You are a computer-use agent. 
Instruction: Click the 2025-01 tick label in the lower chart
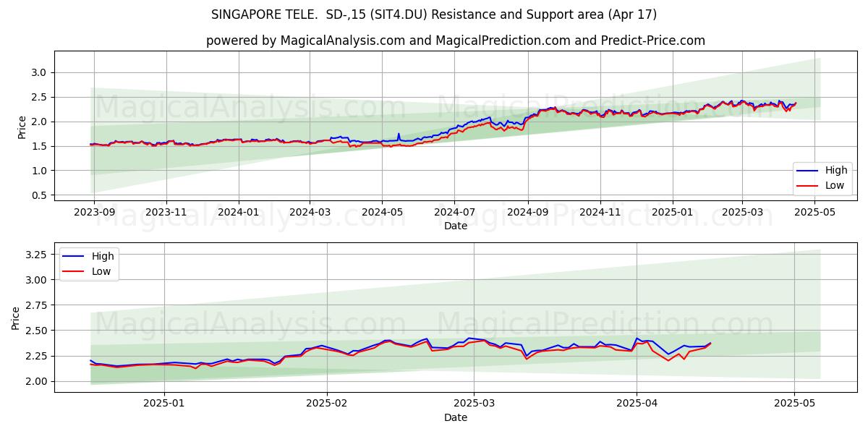(x=164, y=404)
